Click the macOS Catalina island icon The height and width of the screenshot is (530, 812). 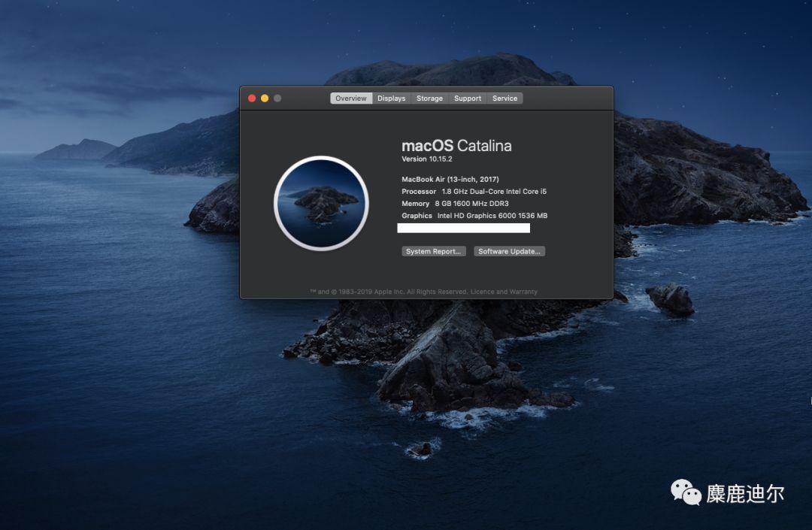[321, 204]
